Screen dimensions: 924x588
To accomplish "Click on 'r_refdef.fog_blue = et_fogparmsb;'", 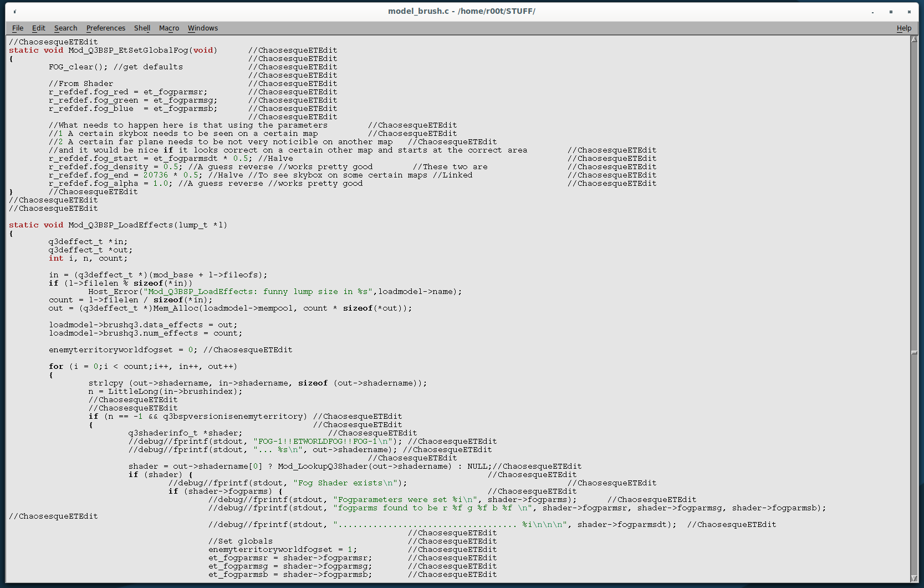I will [133, 109].
